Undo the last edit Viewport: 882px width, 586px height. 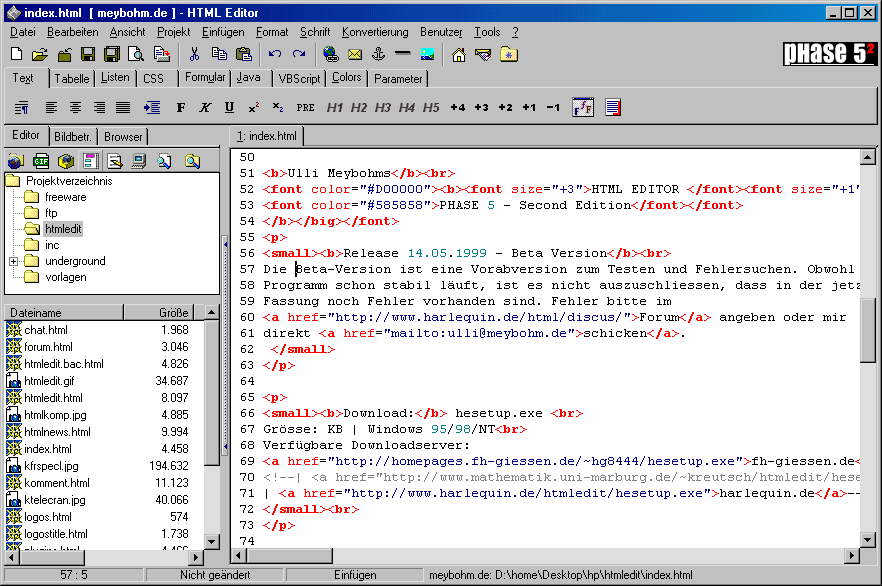click(x=275, y=54)
